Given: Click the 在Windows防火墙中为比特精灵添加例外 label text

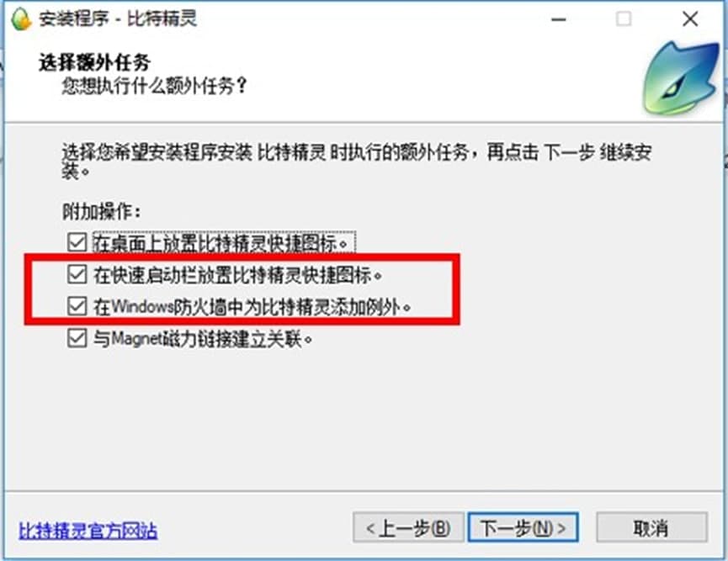Looking at the screenshot, I should point(252,307).
